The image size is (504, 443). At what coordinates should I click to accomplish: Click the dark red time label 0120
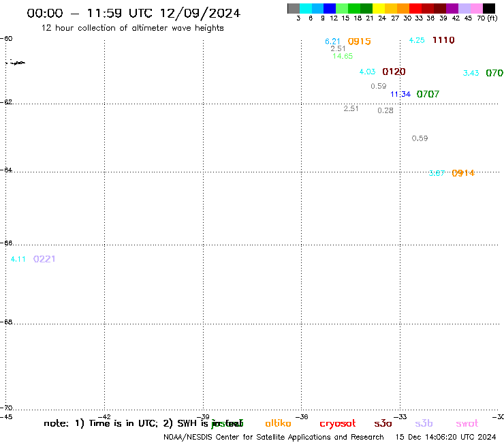coord(394,72)
